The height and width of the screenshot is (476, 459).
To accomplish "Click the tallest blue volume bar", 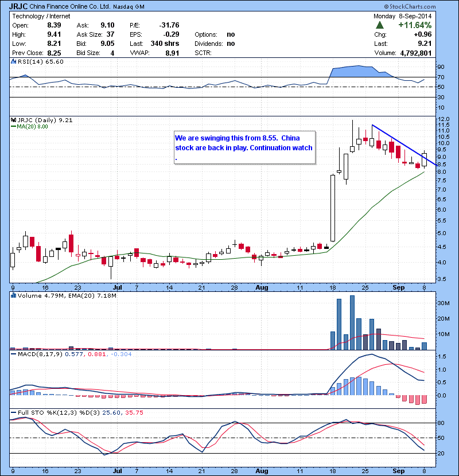I will [352, 322].
